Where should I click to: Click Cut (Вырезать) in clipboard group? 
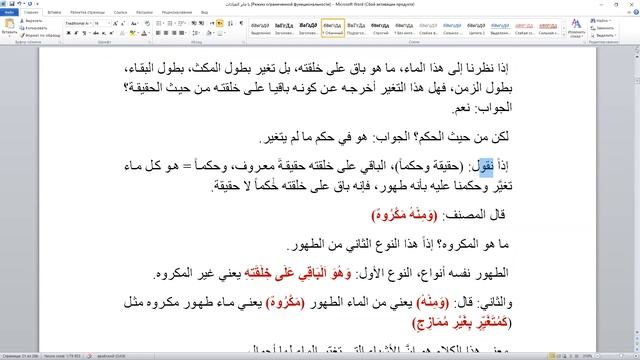point(31,20)
